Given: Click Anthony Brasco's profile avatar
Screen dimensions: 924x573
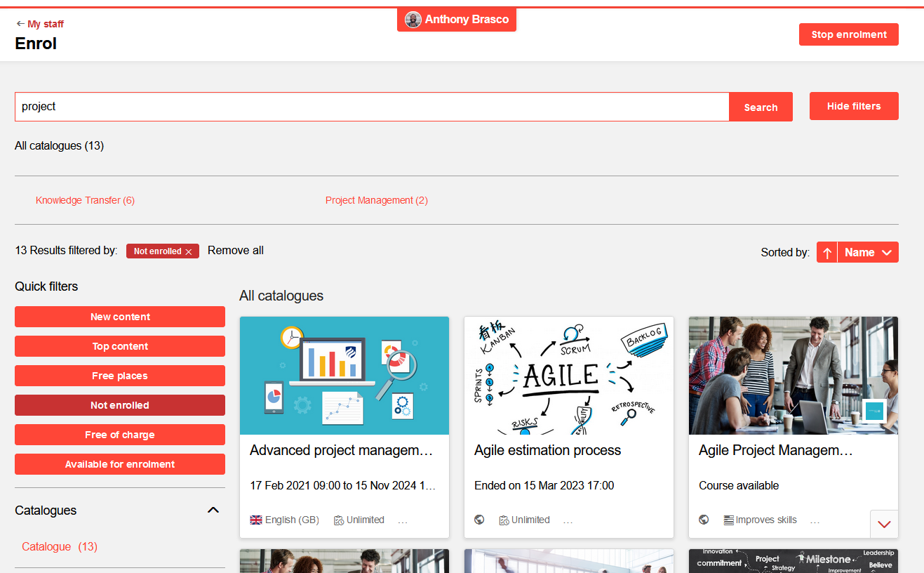Looking at the screenshot, I should tap(413, 20).
